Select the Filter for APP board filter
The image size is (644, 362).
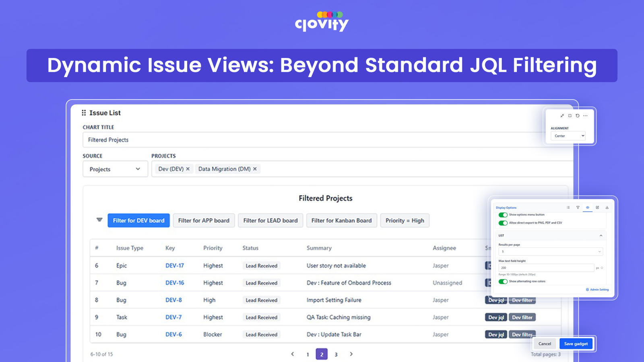point(204,220)
